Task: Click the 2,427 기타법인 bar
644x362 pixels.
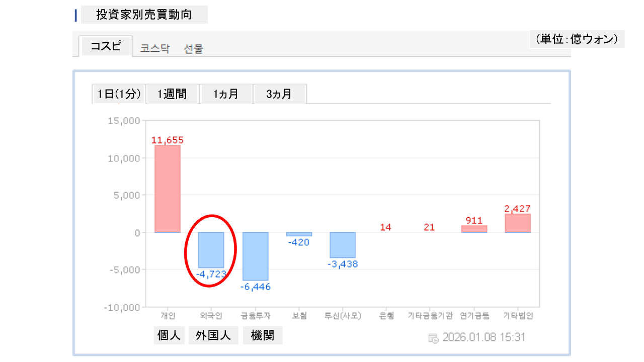Action: coord(518,223)
